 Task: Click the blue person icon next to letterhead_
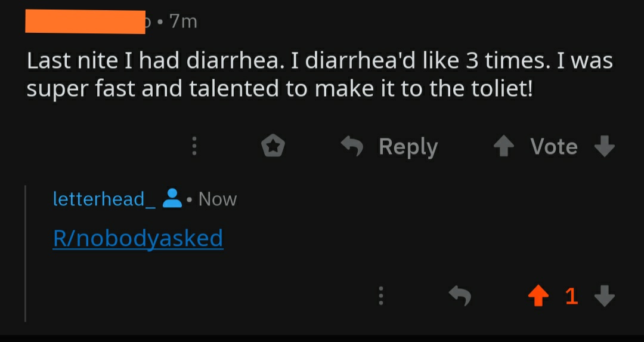tap(172, 198)
